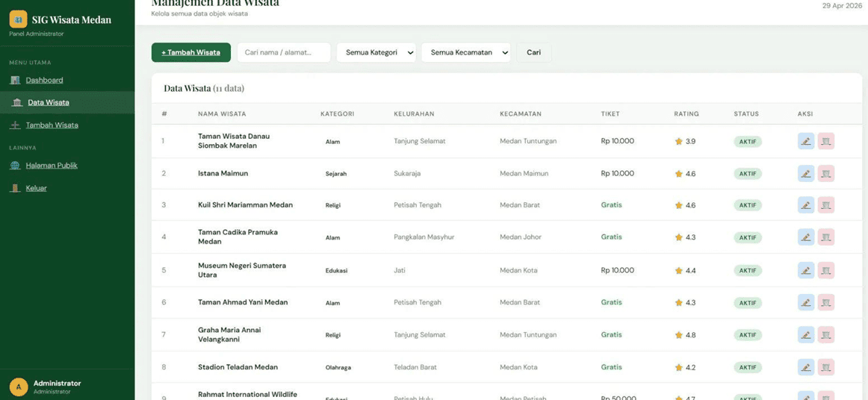Go to Halaman Publik link
This screenshot has width=868, height=400.
tap(52, 166)
